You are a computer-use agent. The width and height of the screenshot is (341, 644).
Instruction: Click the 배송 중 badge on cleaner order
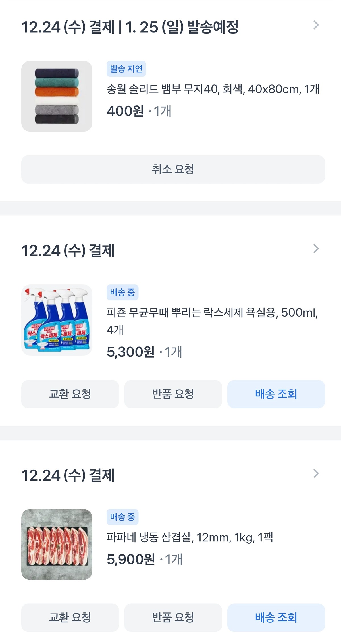tap(122, 292)
